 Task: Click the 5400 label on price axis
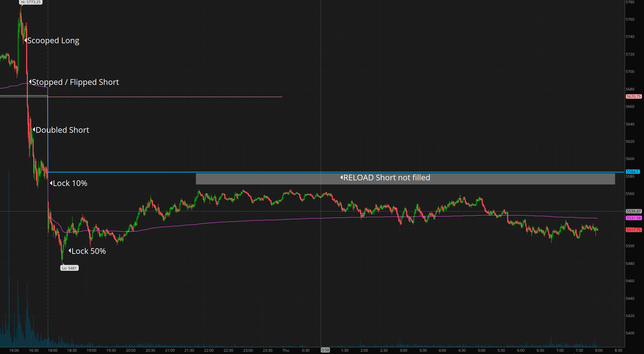pyautogui.click(x=630, y=333)
